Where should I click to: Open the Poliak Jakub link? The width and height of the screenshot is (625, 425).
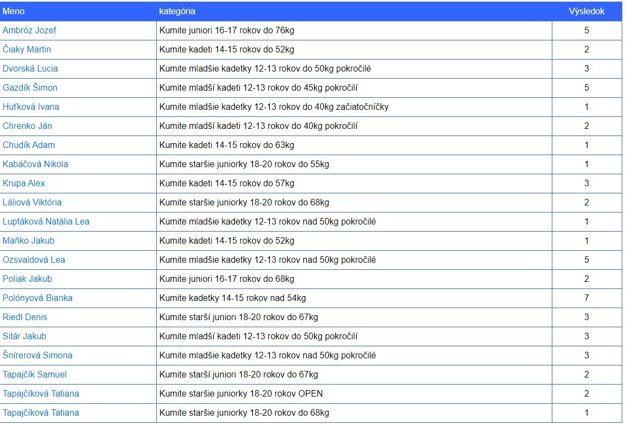(x=27, y=279)
